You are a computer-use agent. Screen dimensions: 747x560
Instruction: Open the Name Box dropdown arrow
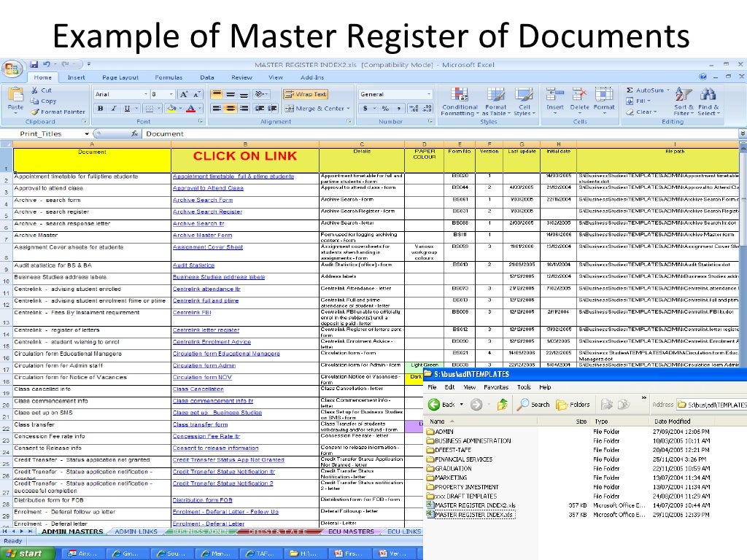pyautogui.click(x=87, y=134)
